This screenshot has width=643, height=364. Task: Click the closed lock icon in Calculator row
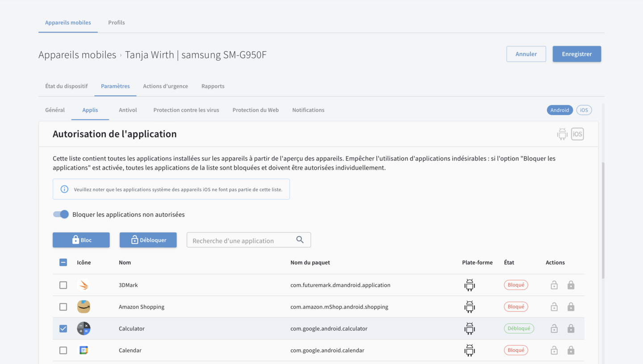(x=571, y=329)
